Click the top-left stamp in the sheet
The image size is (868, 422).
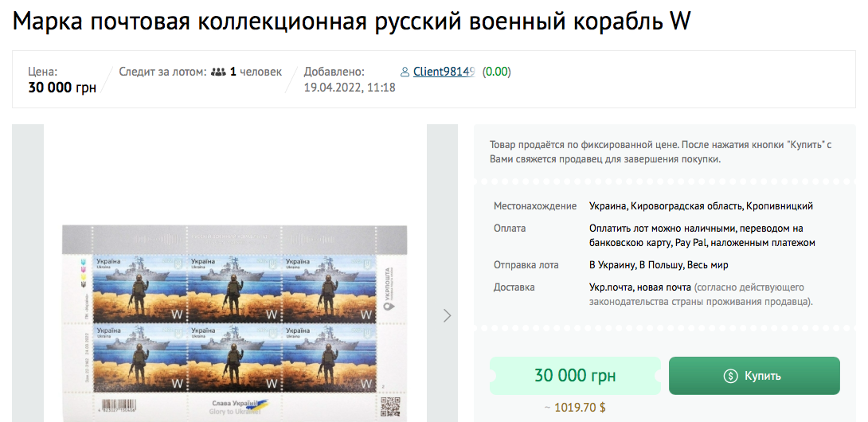pyautogui.click(x=139, y=288)
